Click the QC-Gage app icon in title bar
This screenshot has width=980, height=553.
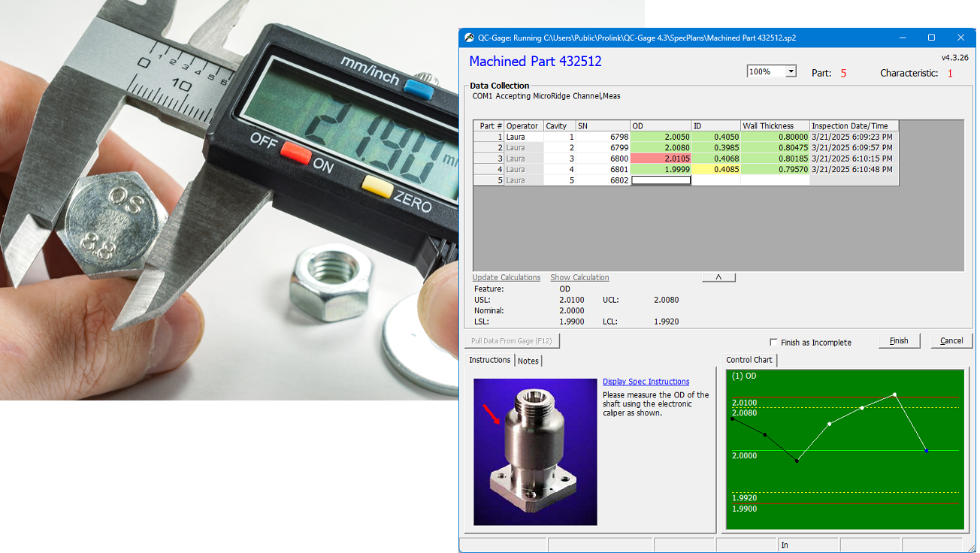tap(470, 38)
